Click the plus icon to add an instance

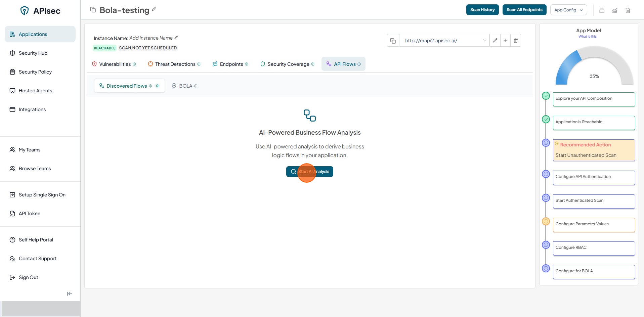pyautogui.click(x=505, y=41)
